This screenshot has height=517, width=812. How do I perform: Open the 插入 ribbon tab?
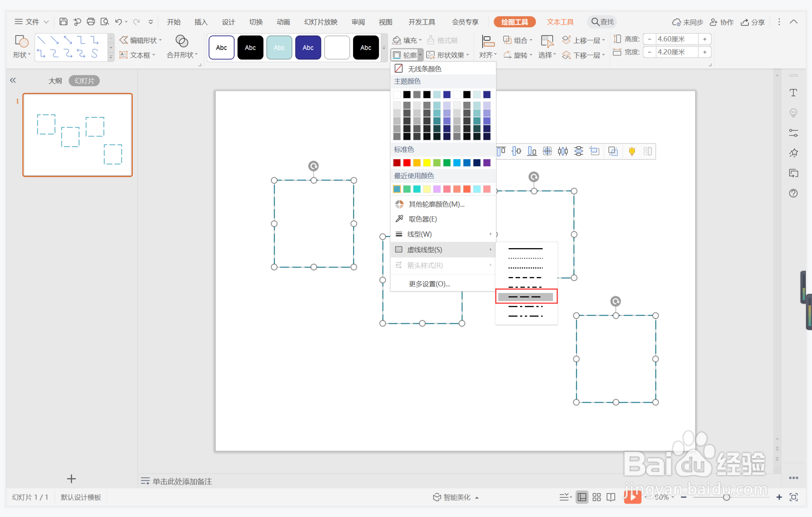201,22
